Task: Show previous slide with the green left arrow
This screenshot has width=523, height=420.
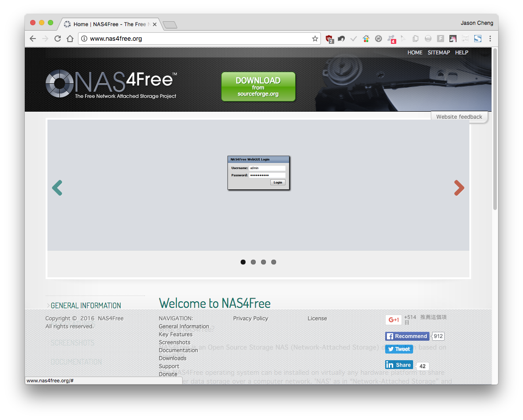Action: [57, 188]
